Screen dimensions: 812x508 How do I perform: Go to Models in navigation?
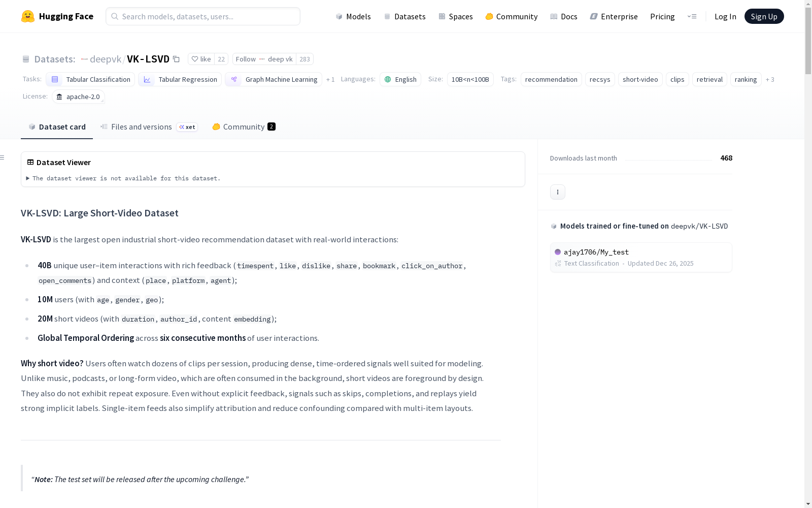click(x=353, y=16)
